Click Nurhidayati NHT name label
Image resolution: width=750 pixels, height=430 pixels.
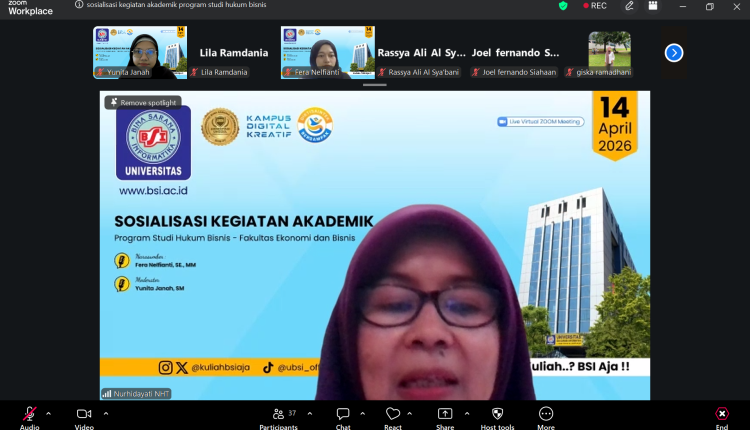pos(141,394)
